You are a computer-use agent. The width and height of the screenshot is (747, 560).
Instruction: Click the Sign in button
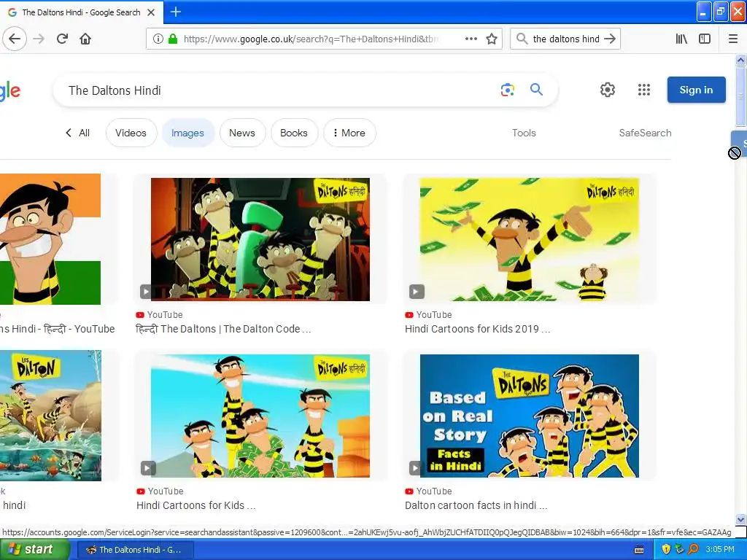click(x=696, y=90)
